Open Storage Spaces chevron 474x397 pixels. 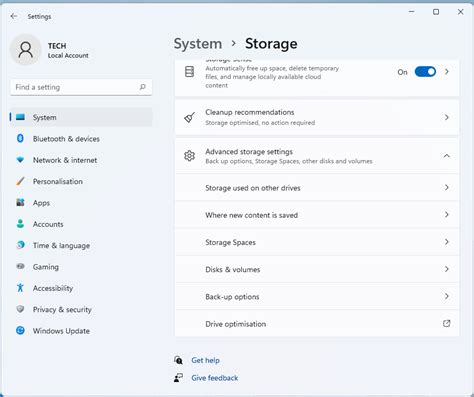(x=447, y=242)
